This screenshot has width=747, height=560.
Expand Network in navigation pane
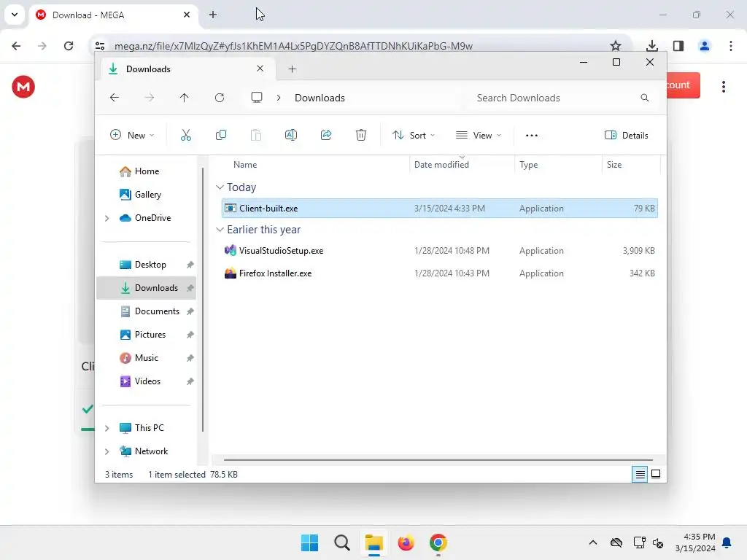point(107,451)
